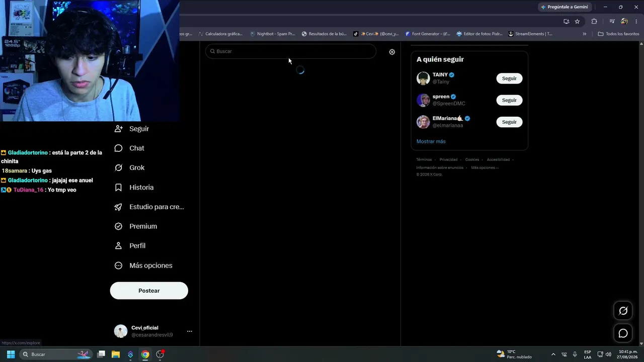Open spreen's profile avatar
644x362 pixels.
click(x=423, y=100)
